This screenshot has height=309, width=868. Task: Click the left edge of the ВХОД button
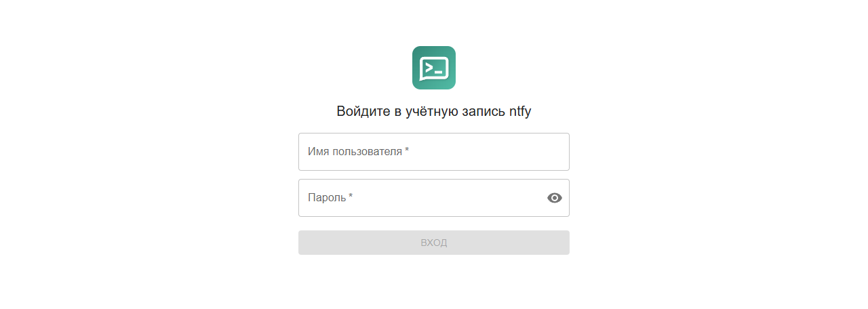[307, 243]
